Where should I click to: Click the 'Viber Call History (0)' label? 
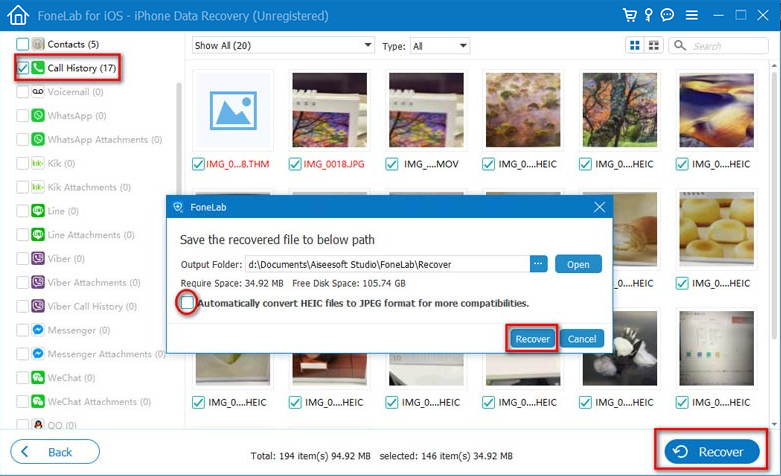pyautogui.click(x=92, y=306)
